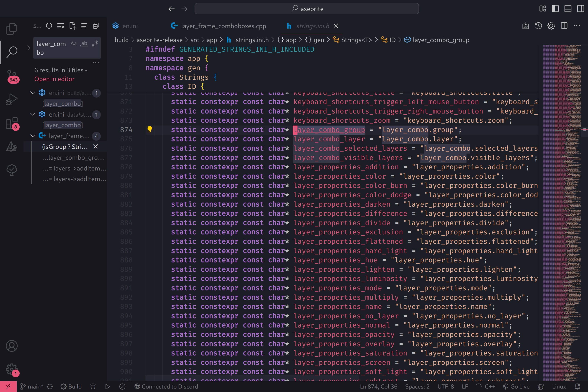Open the (isGroup ? Stri... search result
This screenshot has width=588, height=392.
[x=65, y=147]
